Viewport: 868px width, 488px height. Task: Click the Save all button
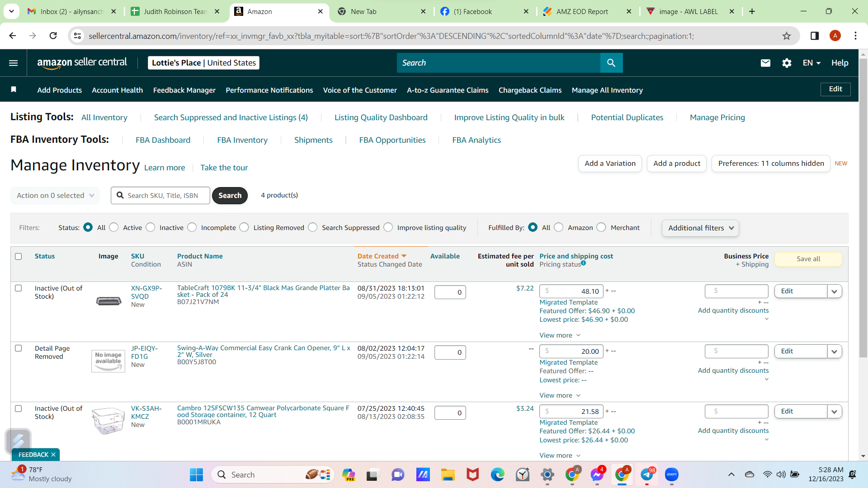808,259
